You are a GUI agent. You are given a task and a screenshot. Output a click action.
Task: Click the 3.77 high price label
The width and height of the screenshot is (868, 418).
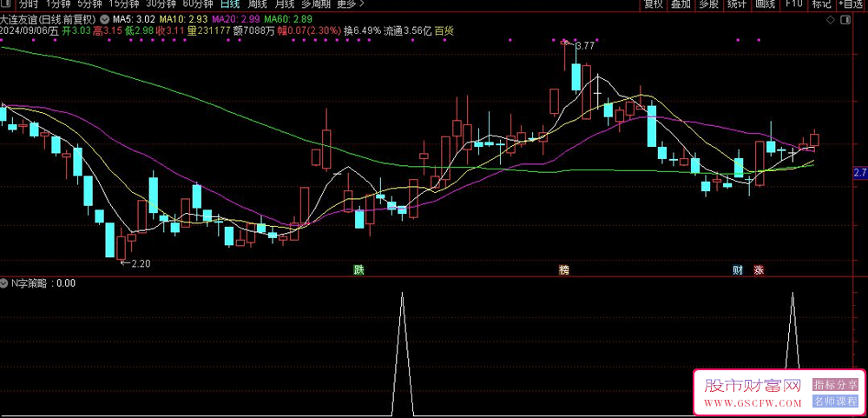tap(584, 46)
